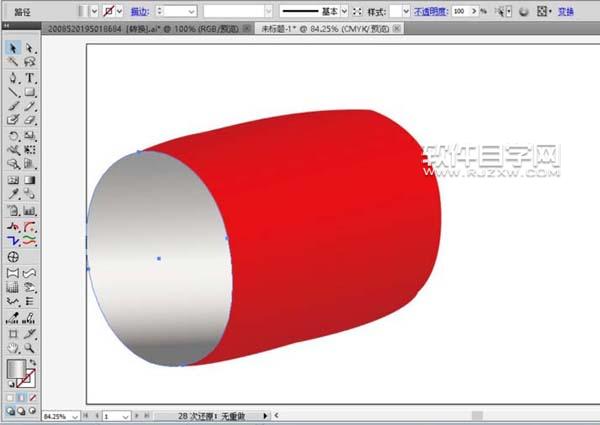Select the Rotate tool
This screenshot has height=425, width=600.
click(13, 136)
